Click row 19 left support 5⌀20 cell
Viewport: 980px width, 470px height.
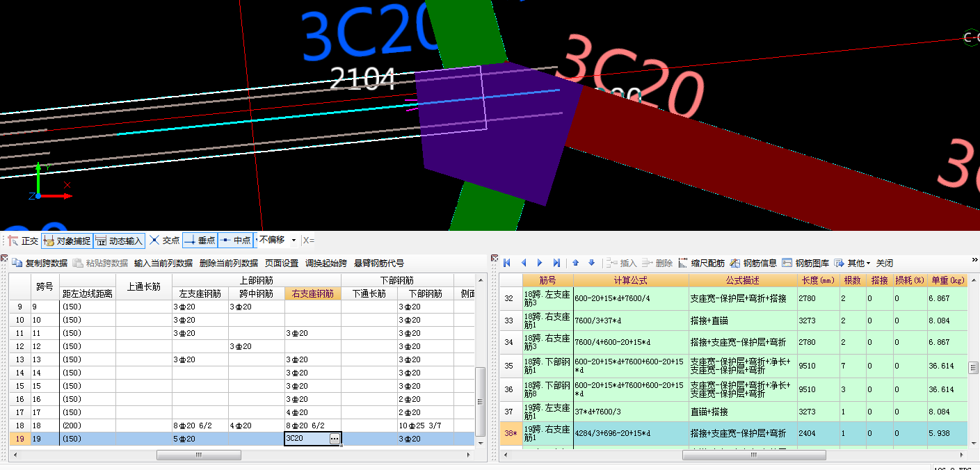[x=200, y=439]
